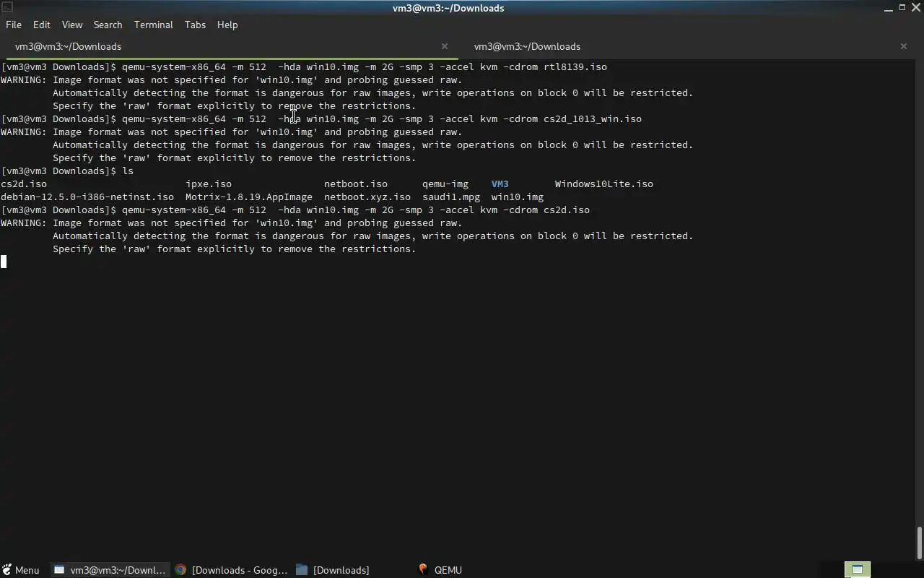Click the workspace switcher in the panel
Viewport: 924px width, 578px height.
[x=858, y=569]
